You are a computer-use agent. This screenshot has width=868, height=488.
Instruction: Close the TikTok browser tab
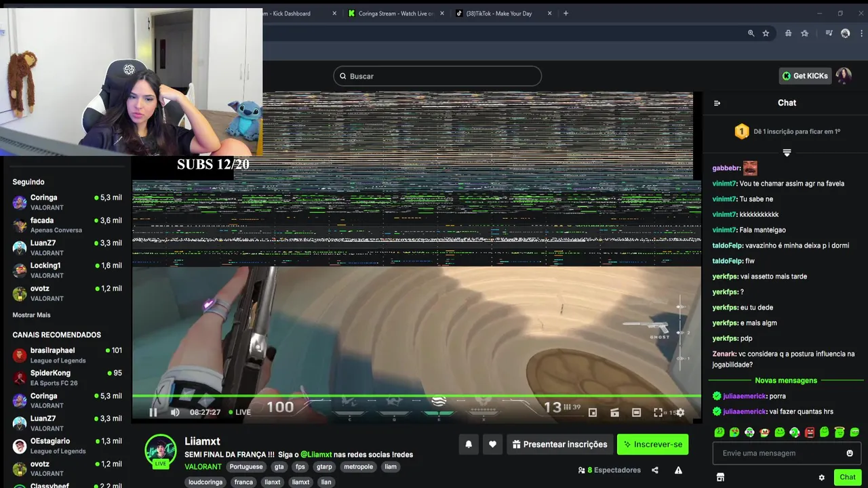[x=549, y=14]
